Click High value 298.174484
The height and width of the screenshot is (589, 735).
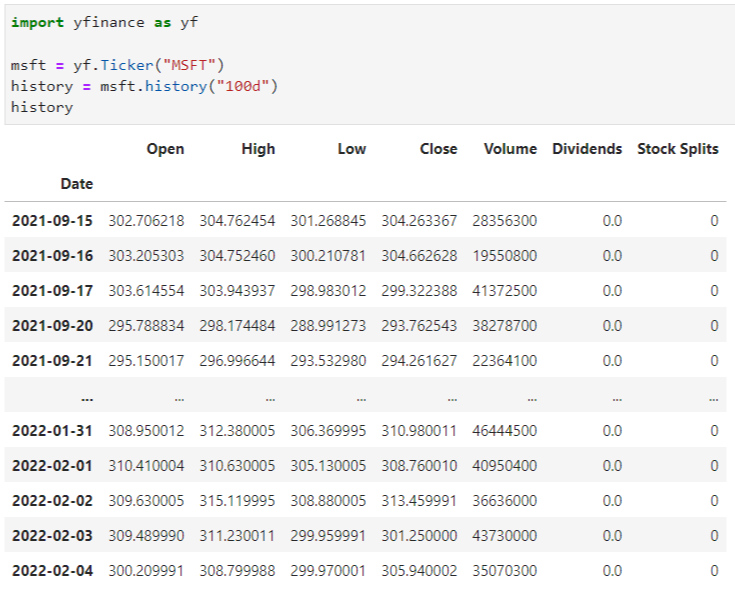[x=237, y=326]
